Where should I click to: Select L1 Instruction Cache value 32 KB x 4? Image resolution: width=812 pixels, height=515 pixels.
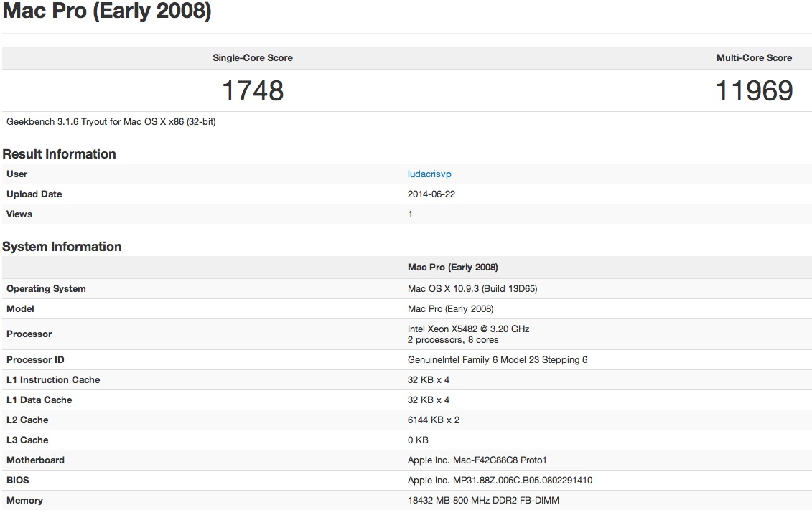pos(429,380)
